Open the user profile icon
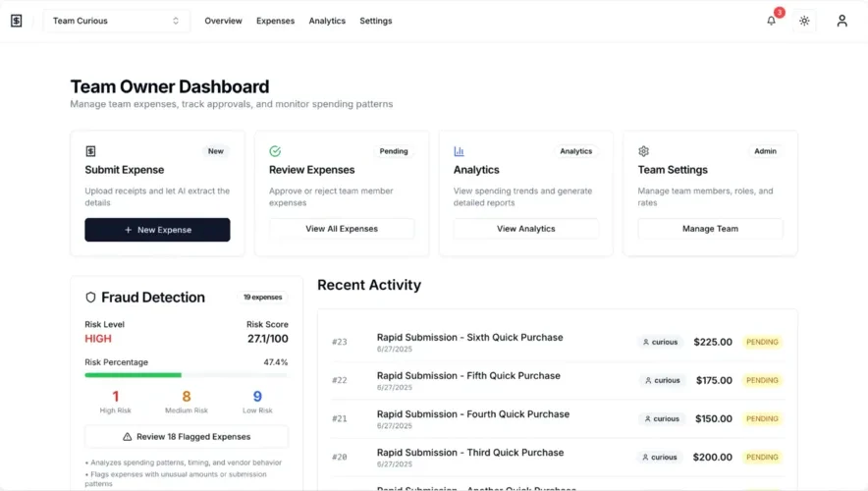 pyautogui.click(x=842, y=21)
